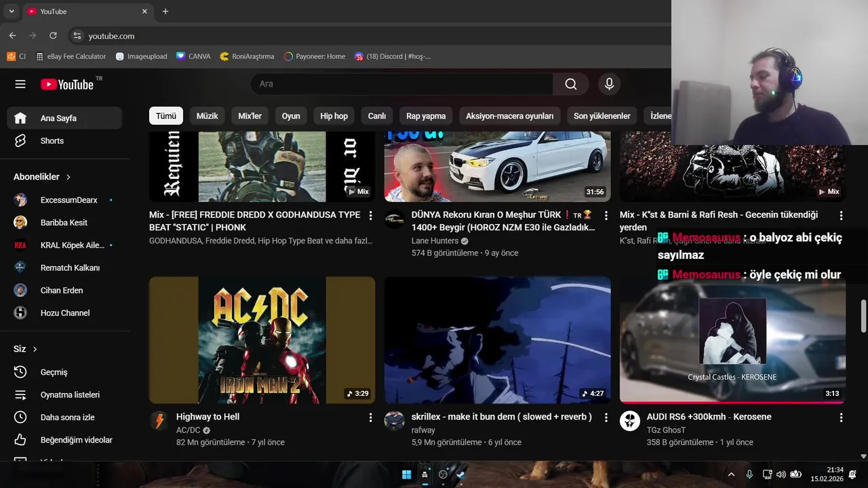Open Geçmiş history page
Viewport: 868px width, 488px height.
64,372
